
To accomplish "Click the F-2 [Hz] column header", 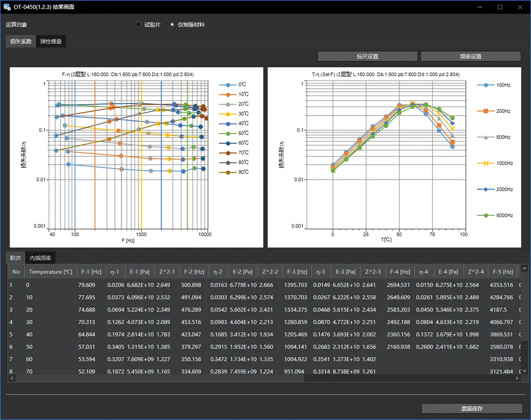I will pos(194,271).
